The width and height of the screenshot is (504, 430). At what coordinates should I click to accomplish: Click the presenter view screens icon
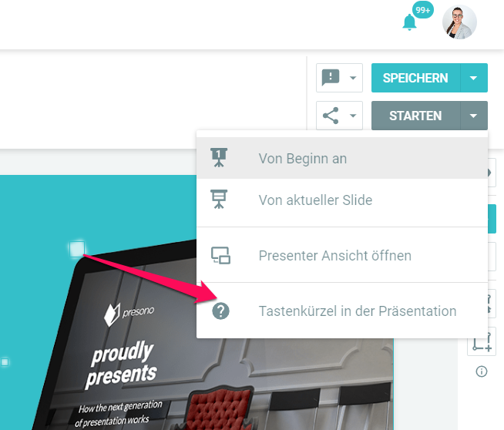220,256
